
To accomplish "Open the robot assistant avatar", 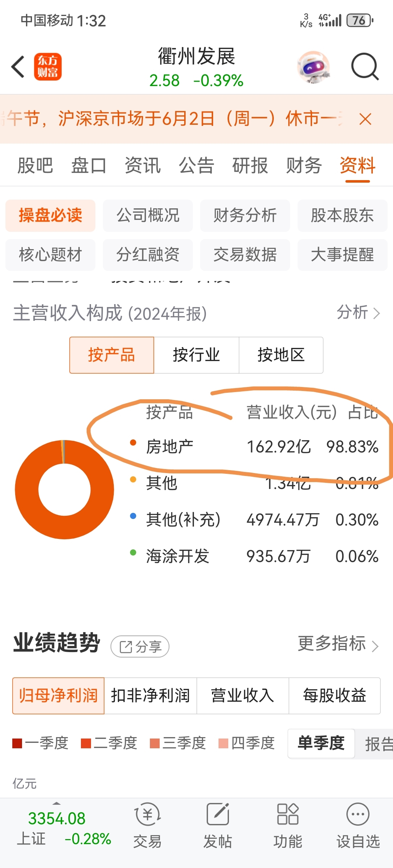I will coord(314,67).
